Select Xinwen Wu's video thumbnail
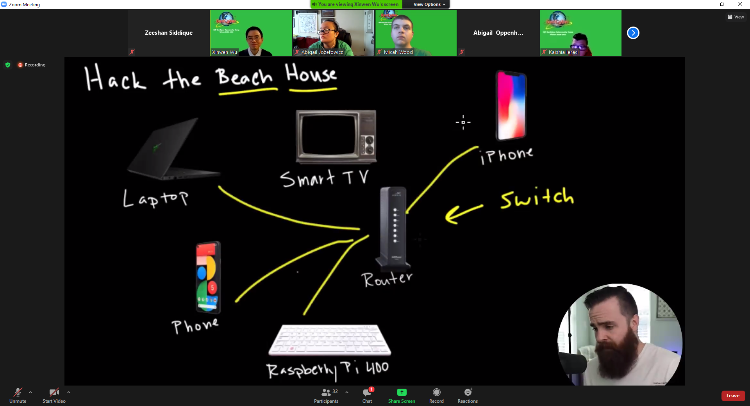Image resolution: width=750 pixels, height=406 pixels. pyautogui.click(x=251, y=33)
